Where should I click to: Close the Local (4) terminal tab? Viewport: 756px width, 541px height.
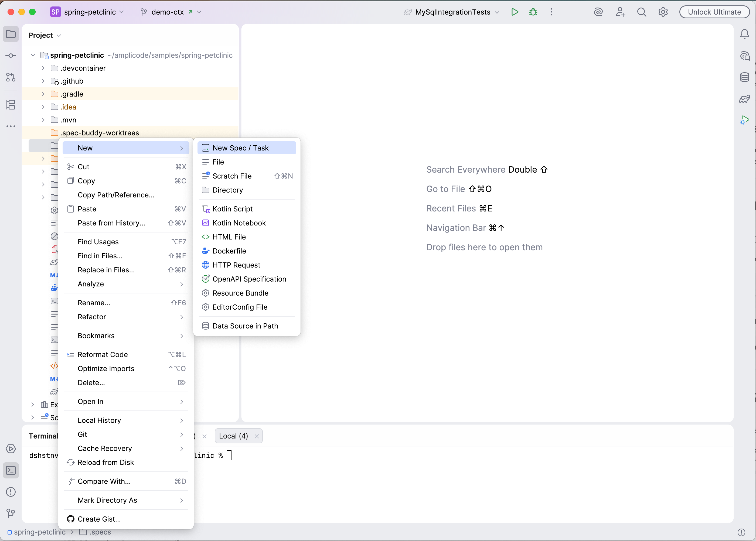click(257, 436)
